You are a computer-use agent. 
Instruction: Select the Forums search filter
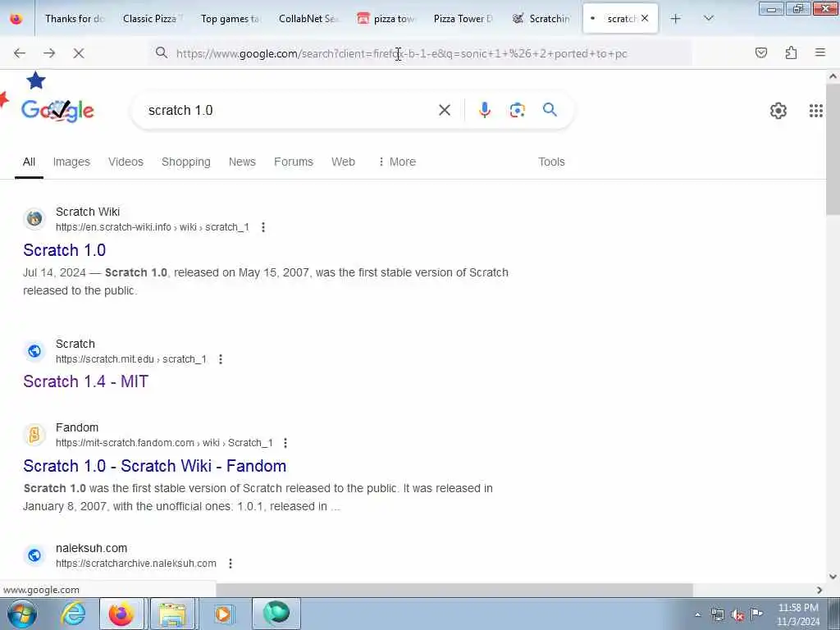294,162
